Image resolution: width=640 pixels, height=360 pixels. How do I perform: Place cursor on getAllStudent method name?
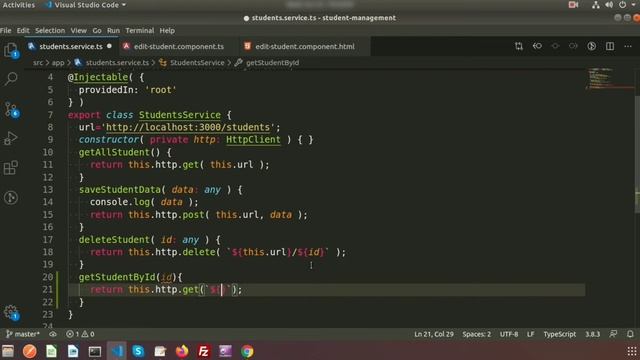pos(114,152)
